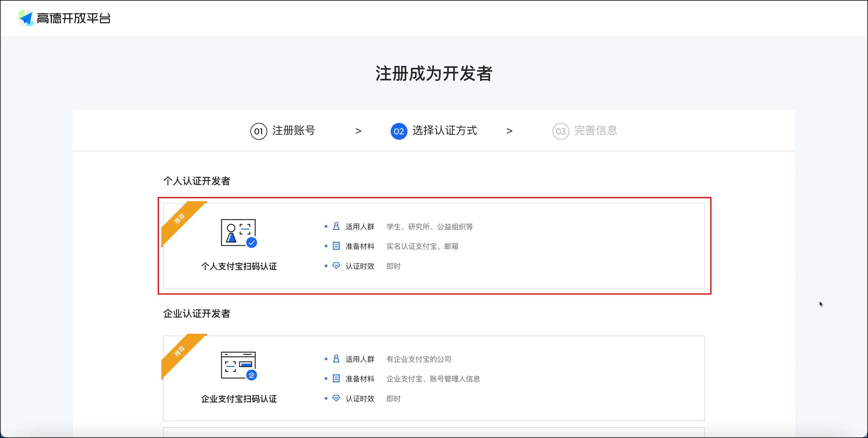Go to step 01 注册账号

282,131
